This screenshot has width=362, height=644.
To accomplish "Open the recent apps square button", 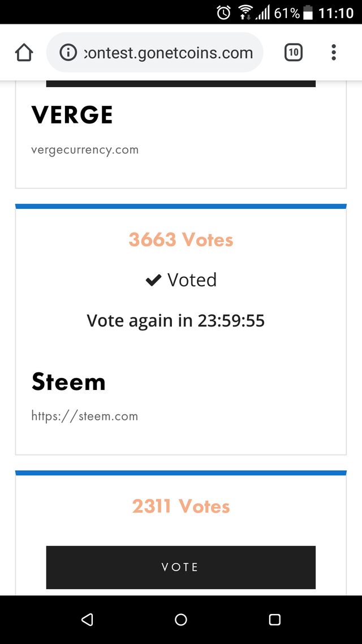I will (275, 620).
